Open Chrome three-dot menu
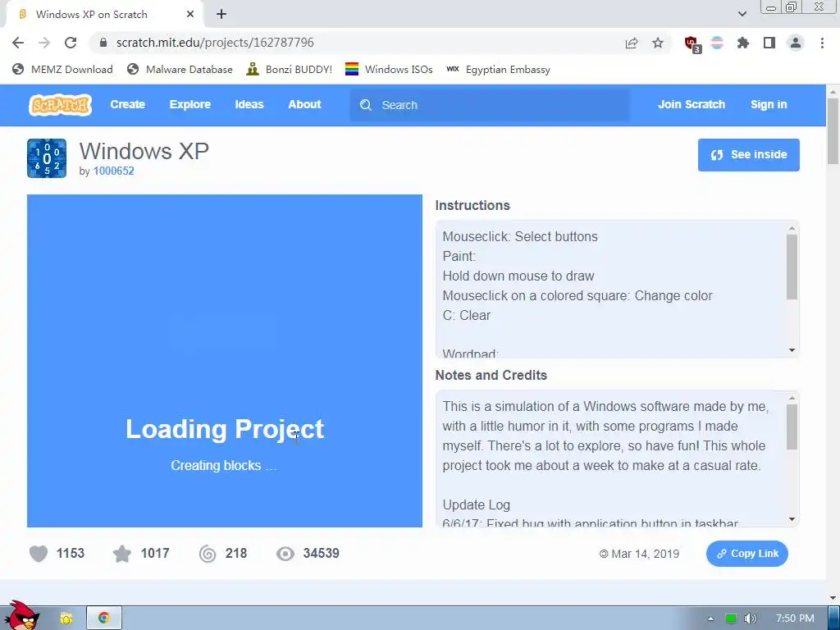This screenshot has width=840, height=630. (x=822, y=43)
